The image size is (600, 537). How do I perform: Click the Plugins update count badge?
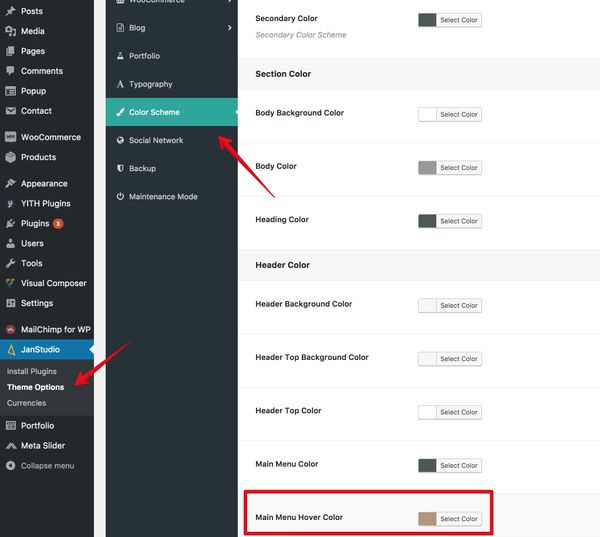[58, 224]
